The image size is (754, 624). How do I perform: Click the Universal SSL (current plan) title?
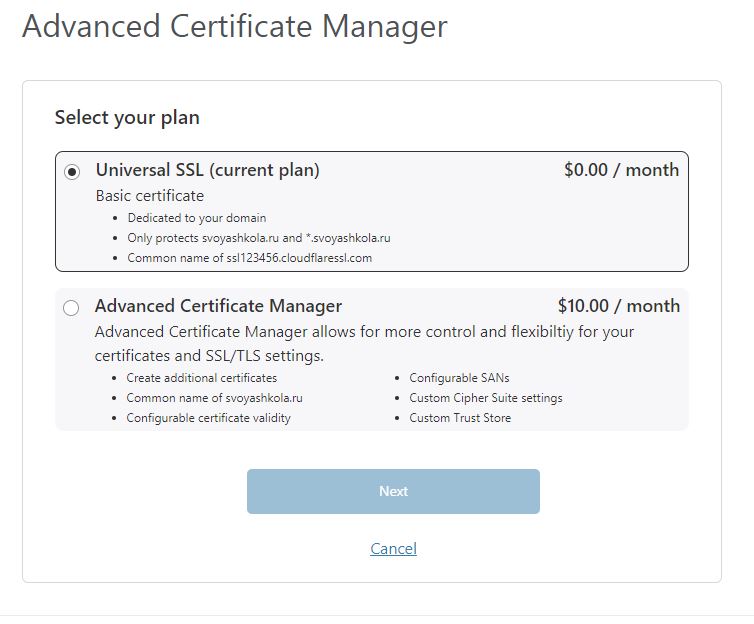pyautogui.click(x=208, y=170)
